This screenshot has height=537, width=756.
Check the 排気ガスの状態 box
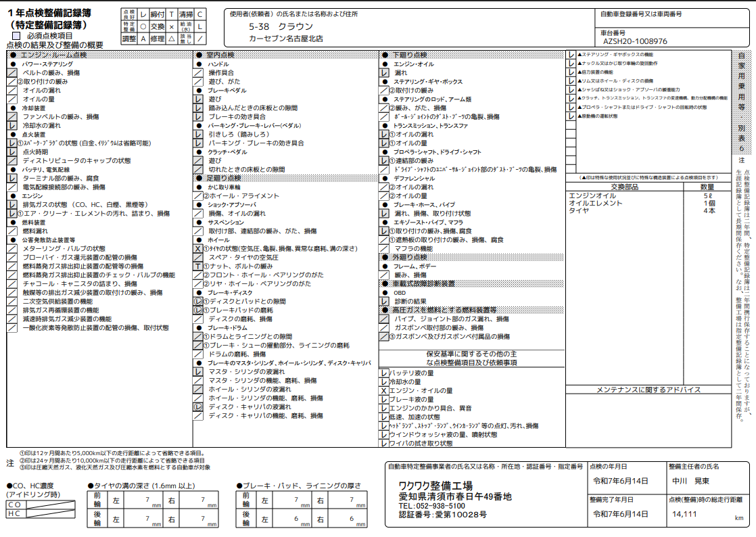click(x=12, y=204)
